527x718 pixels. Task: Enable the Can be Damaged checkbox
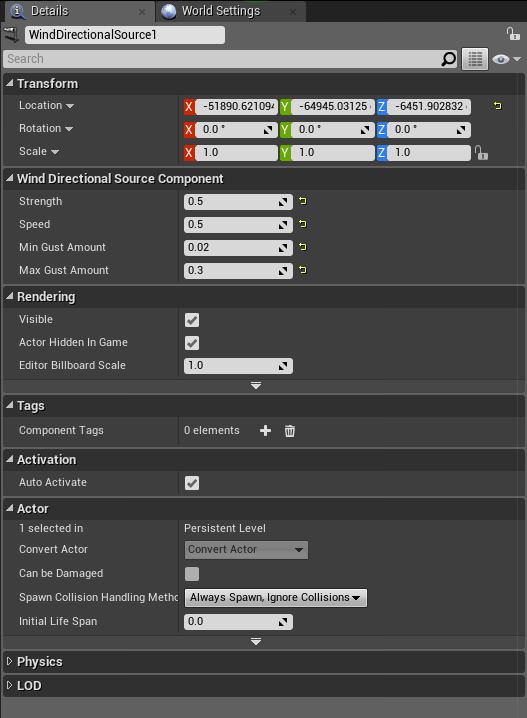(x=192, y=574)
